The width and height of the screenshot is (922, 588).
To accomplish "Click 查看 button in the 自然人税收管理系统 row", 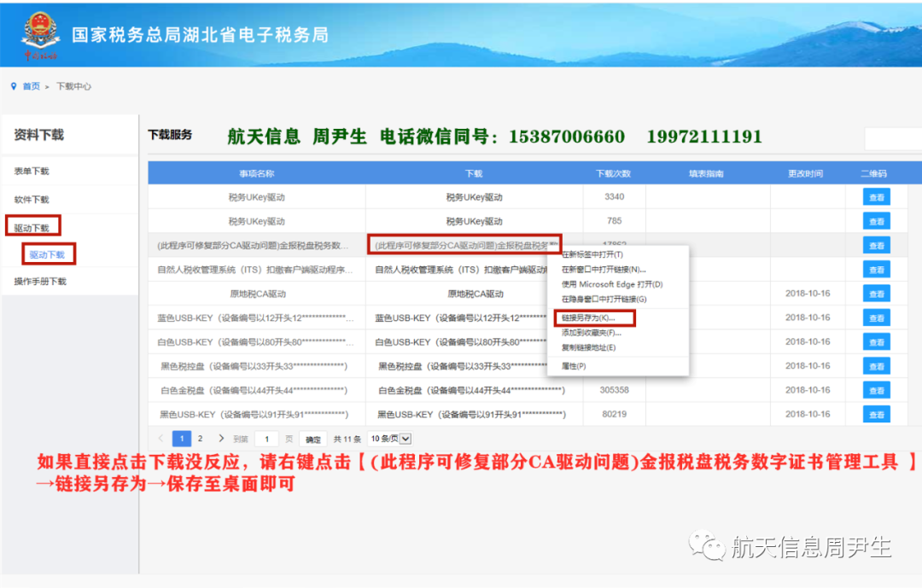I will 876,270.
